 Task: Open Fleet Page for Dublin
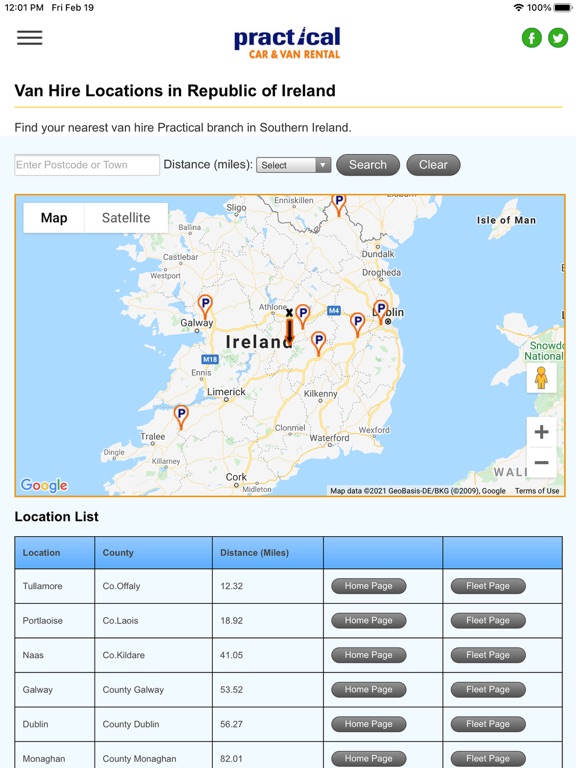(x=488, y=724)
